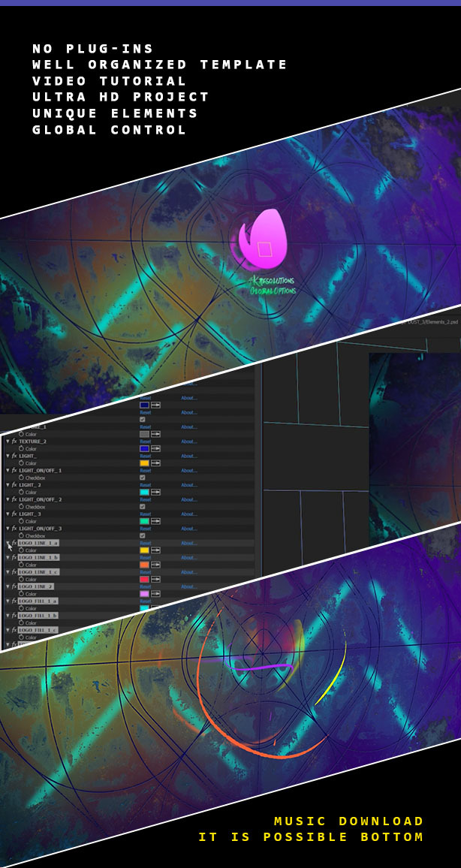461x868 pixels.
Task: Click the stopwatch for LOGO_LINE_2 Color
Action: click(x=21, y=593)
